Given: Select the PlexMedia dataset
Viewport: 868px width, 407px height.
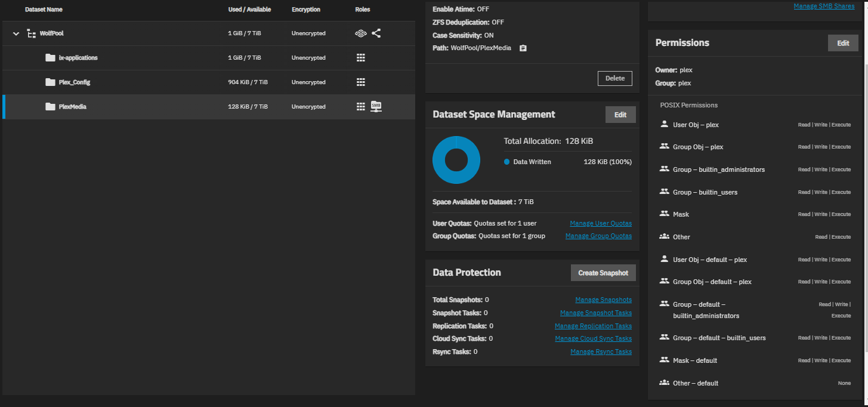Looking at the screenshot, I should click(73, 107).
